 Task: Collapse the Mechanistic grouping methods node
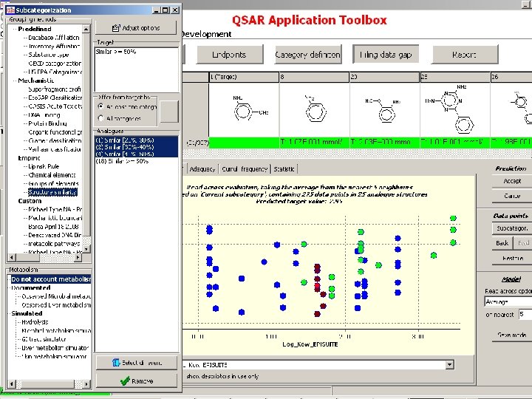[14, 81]
